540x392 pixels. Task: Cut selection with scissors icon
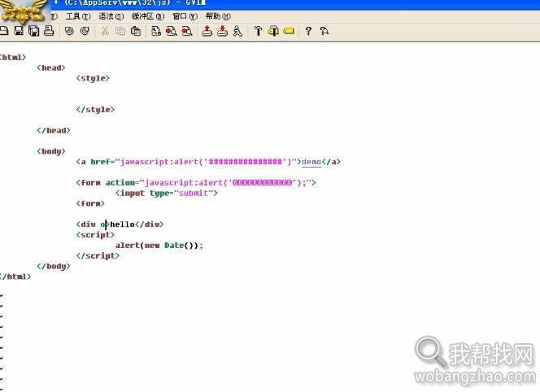click(x=105, y=32)
